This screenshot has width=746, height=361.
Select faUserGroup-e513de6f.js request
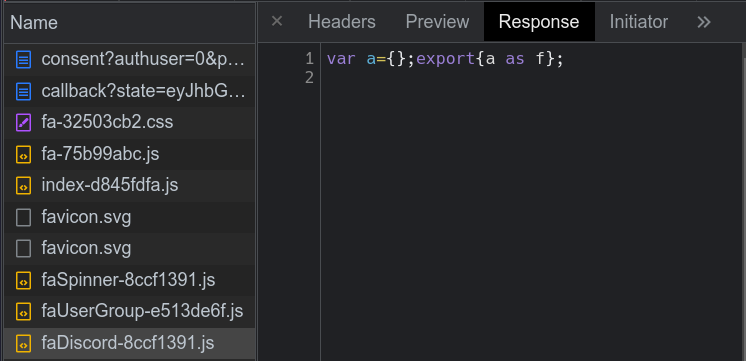tap(129, 312)
